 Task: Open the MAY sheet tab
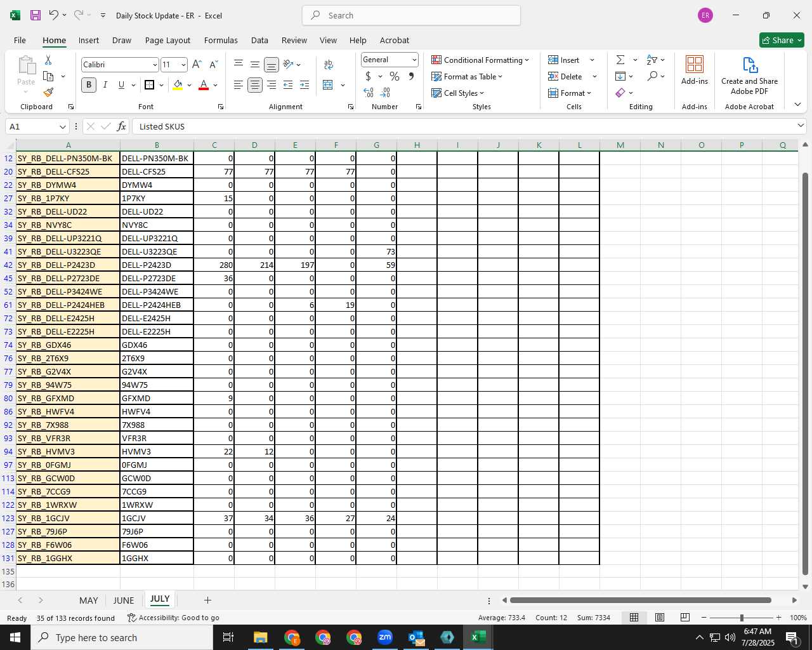[89, 600]
